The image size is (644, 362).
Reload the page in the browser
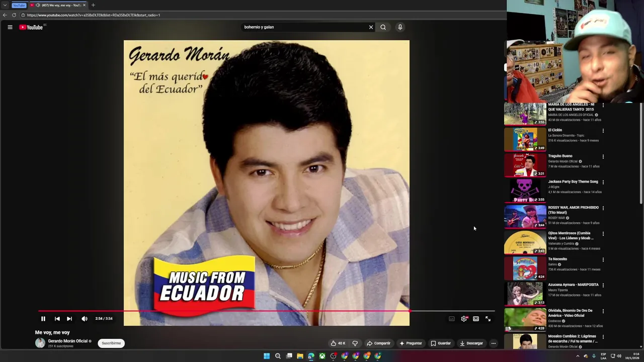coord(14,15)
